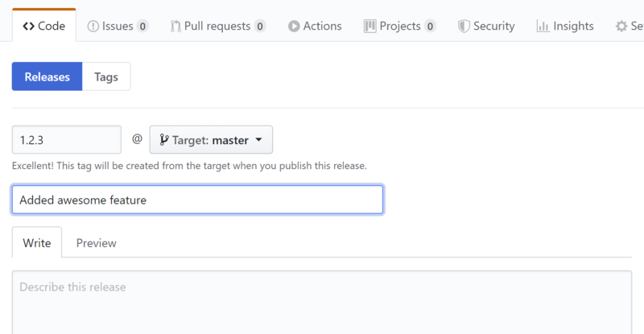The height and width of the screenshot is (334, 644).
Task: Click the Code tab brackets icon
Action: click(27, 26)
